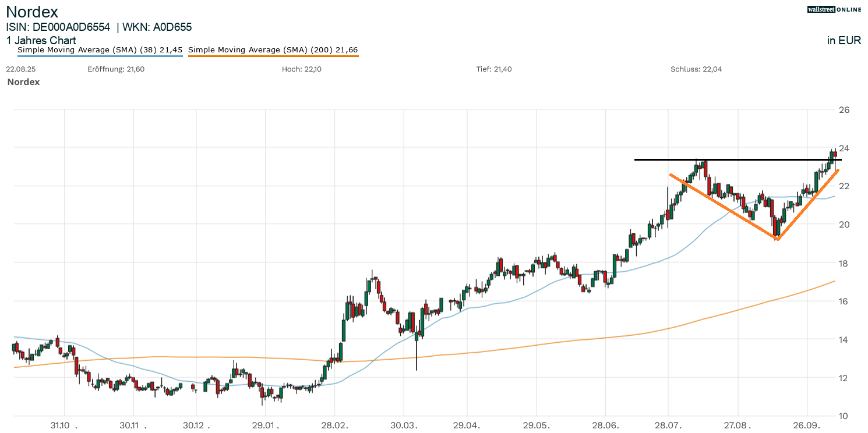This screenshot has height=433, width=868.
Task: Click the Hoch 22,10 value
Action: (302, 69)
